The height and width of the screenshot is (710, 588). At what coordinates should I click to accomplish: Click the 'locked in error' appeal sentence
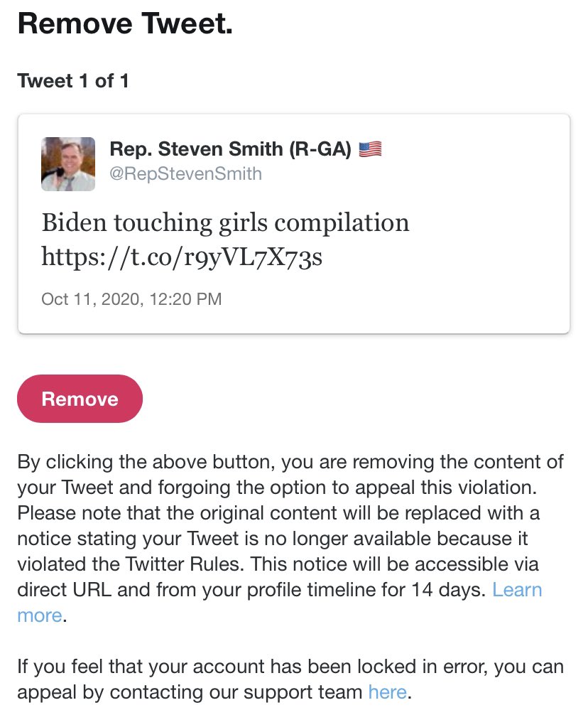click(x=290, y=679)
